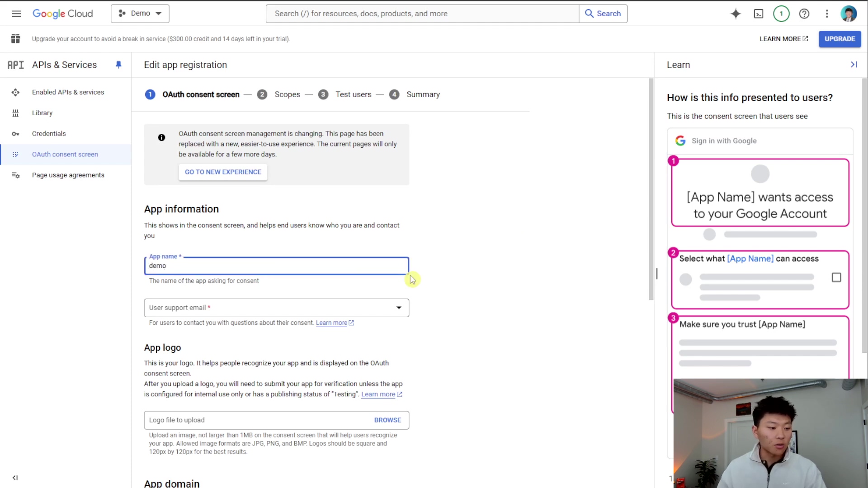Open the help question mark menu

804,14
